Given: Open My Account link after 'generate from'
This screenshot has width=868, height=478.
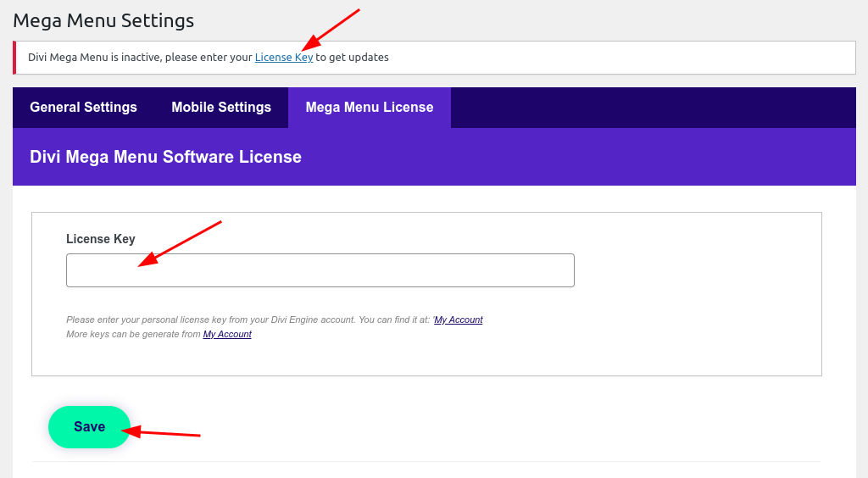Looking at the screenshot, I should click(x=227, y=334).
